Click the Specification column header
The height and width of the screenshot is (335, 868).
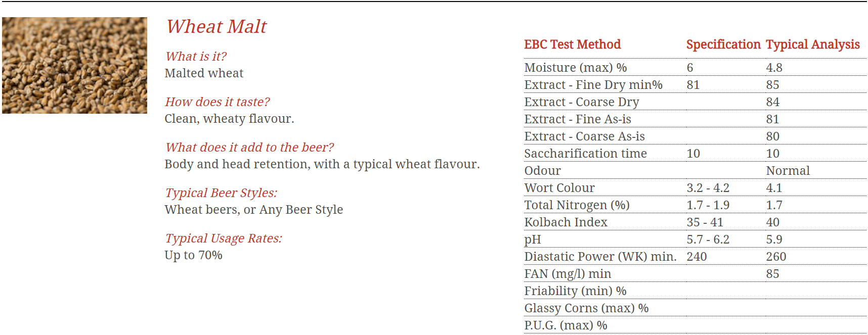pos(723,44)
